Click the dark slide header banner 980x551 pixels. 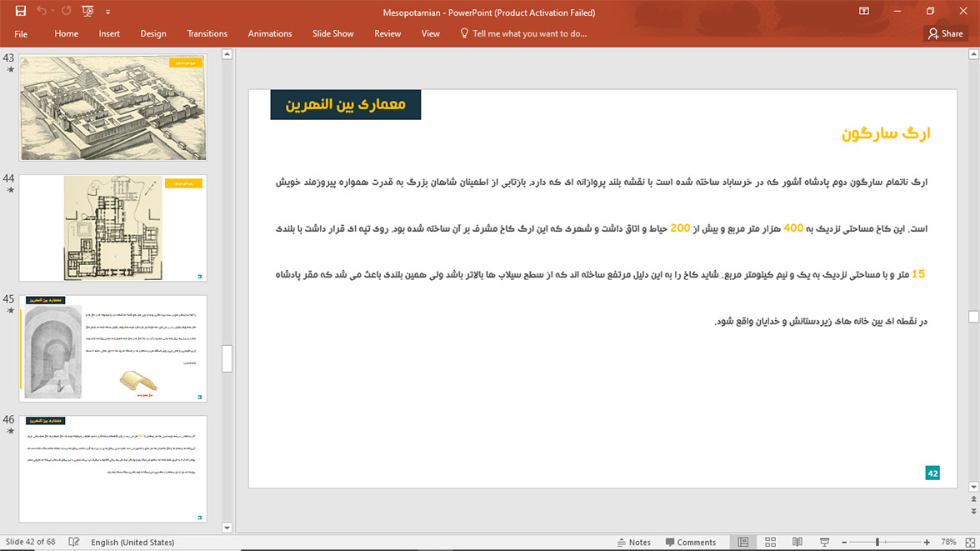coord(346,104)
